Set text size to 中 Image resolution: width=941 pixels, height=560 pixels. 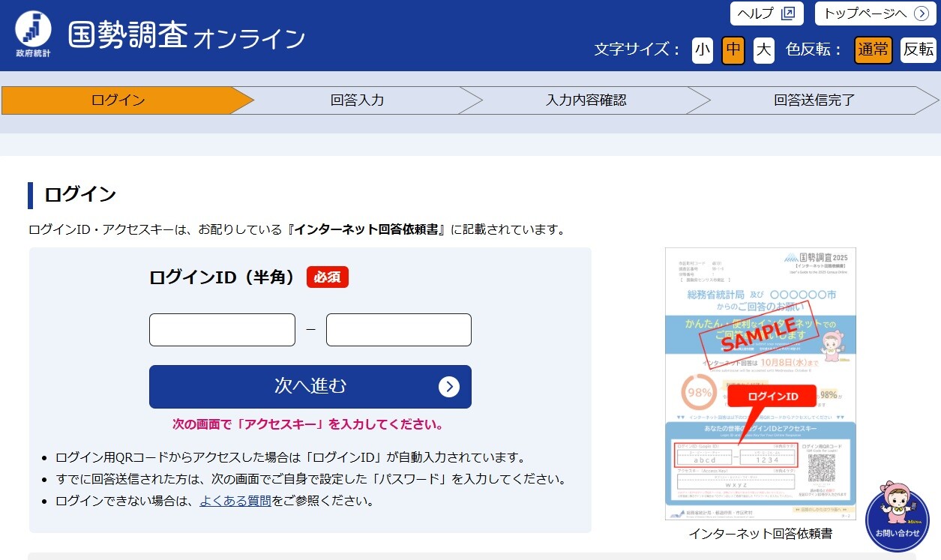[x=733, y=50]
